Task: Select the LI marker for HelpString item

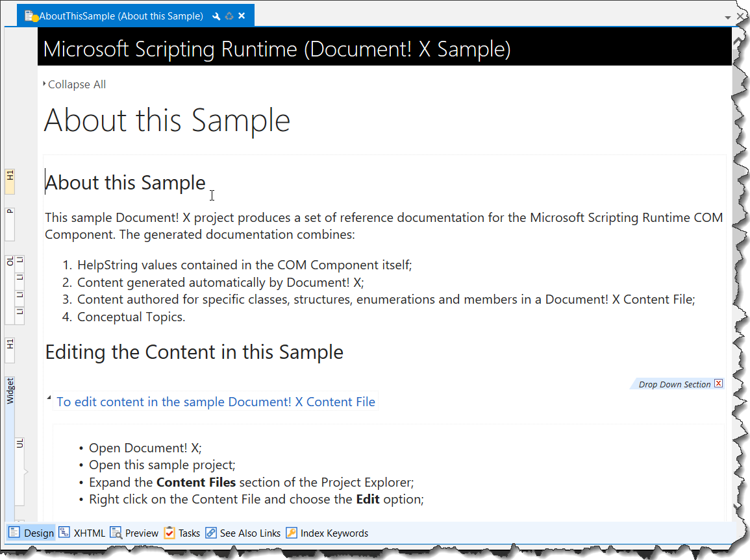Action: (x=19, y=263)
